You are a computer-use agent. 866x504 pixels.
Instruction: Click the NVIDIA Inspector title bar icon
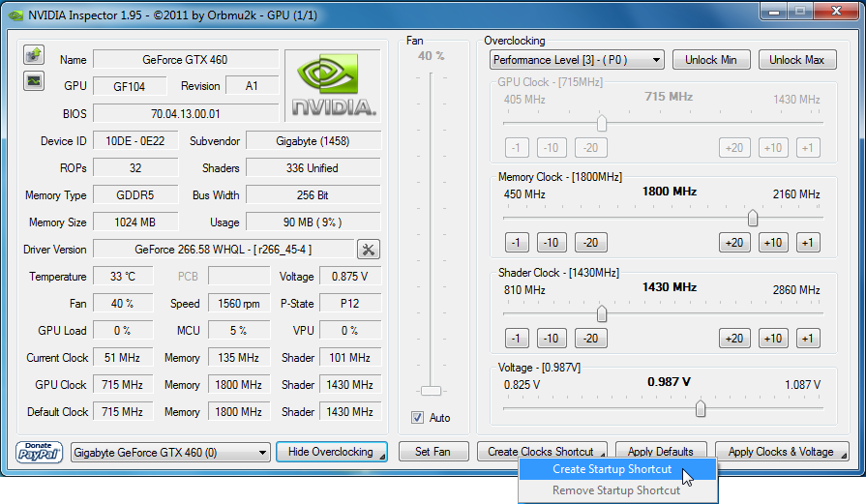click(15, 15)
